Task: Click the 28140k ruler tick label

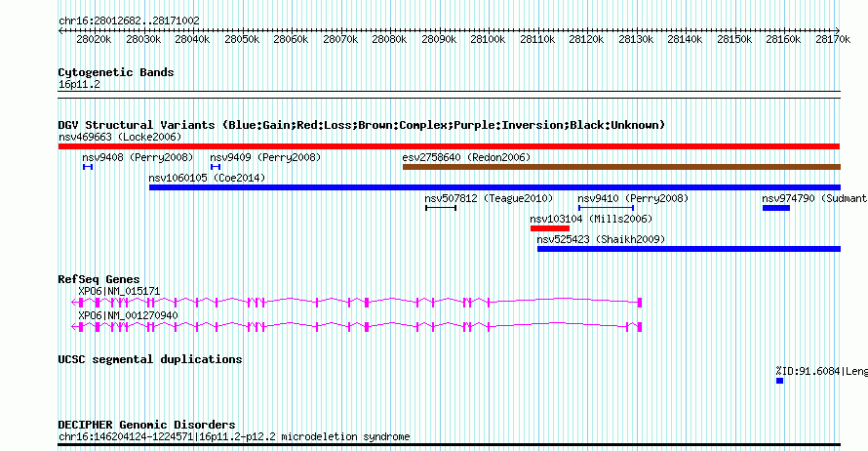Action: click(x=685, y=39)
